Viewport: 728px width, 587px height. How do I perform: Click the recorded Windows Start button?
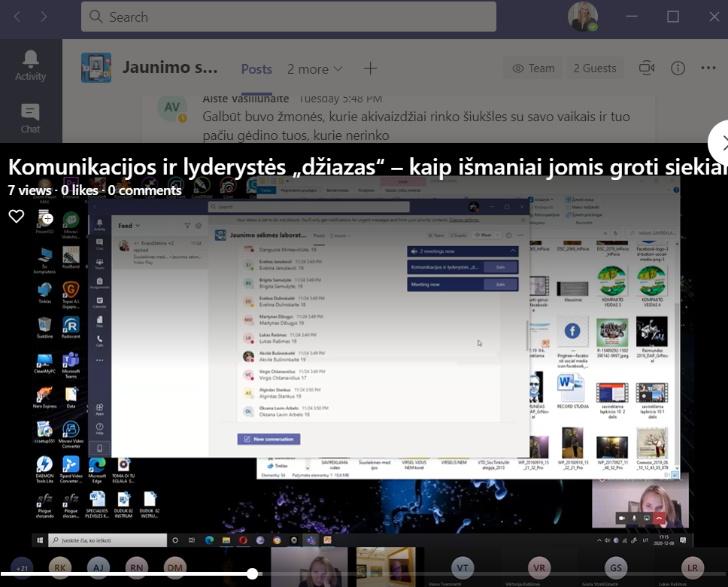pyautogui.click(x=40, y=540)
